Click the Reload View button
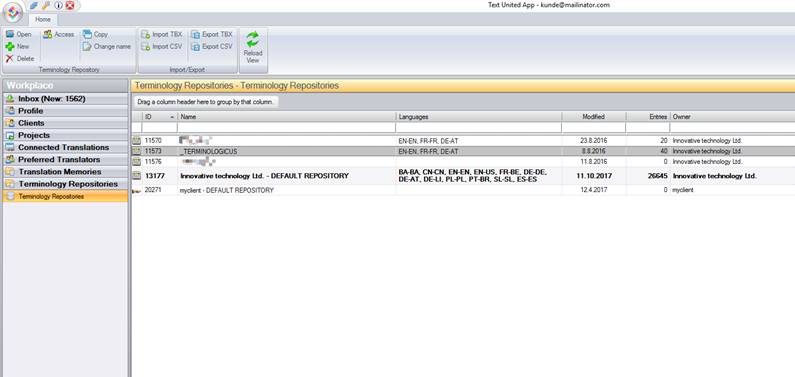The image size is (795, 377). tap(253, 47)
